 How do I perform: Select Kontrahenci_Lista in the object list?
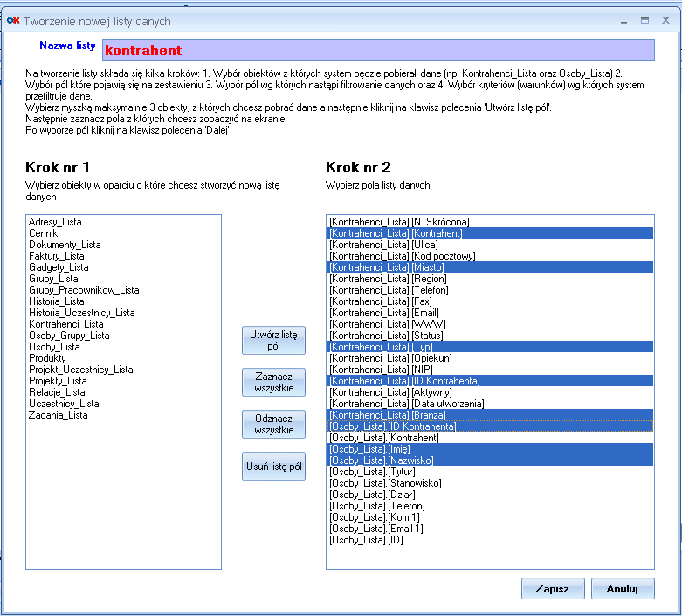point(123,324)
